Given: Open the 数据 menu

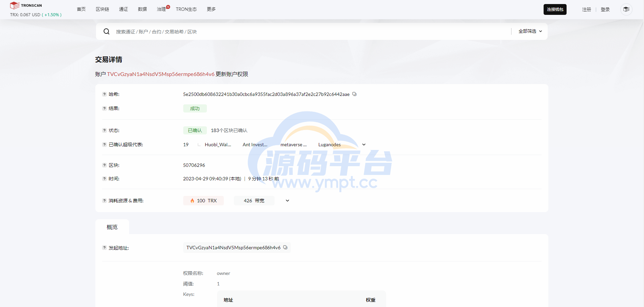Looking at the screenshot, I should pos(142,9).
